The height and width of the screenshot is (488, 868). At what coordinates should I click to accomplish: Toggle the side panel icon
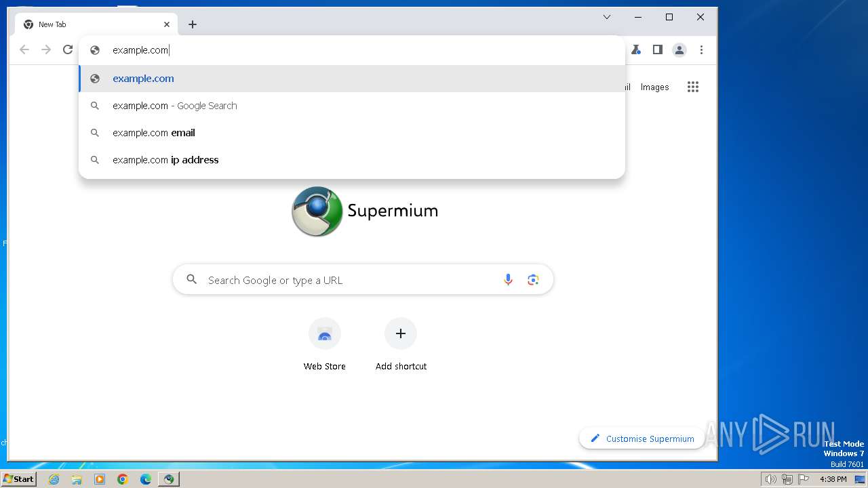pyautogui.click(x=657, y=49)
